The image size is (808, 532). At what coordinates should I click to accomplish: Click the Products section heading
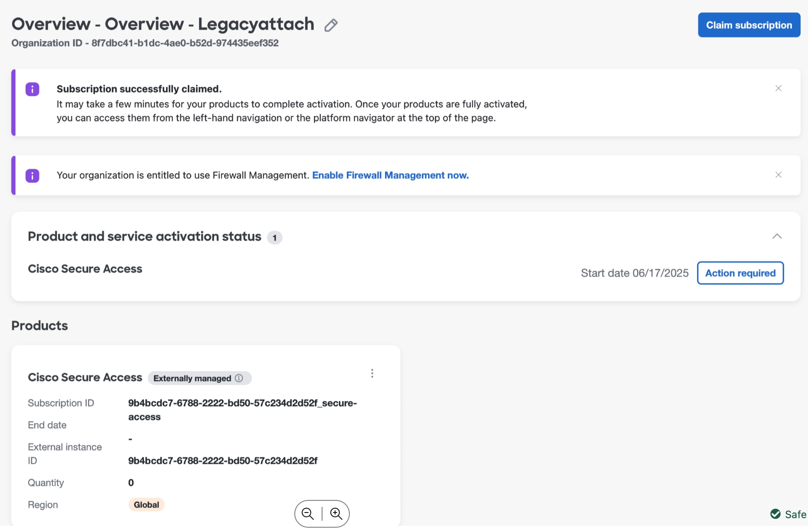click(39, 326)
